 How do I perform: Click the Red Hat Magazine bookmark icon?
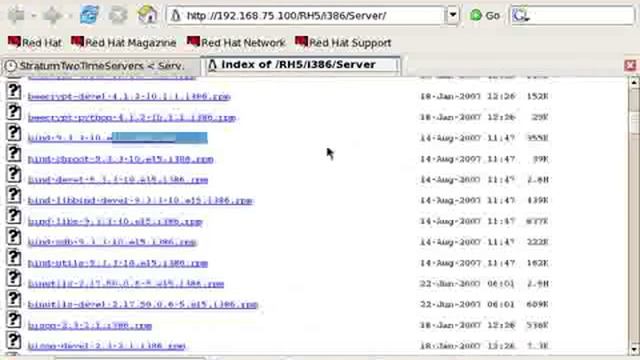click(x=78, y=42)
